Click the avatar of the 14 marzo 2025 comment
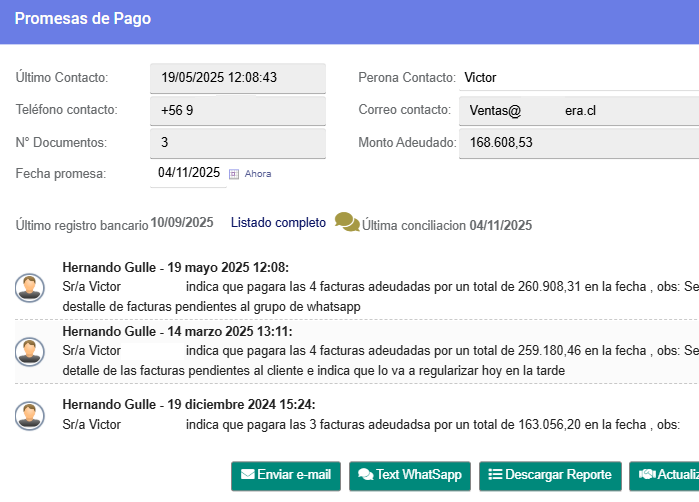 pos(30,351)
